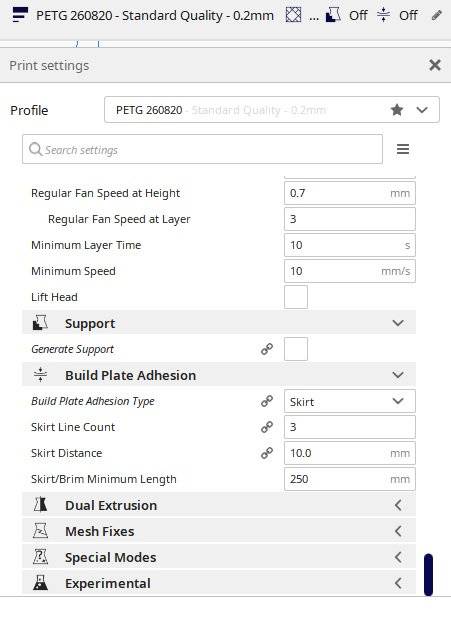Image resolution: width=451 pixels, height=617 pixels.
Task: Click the settings list vertical scrollbar
Action: click(x=429, y=575)
